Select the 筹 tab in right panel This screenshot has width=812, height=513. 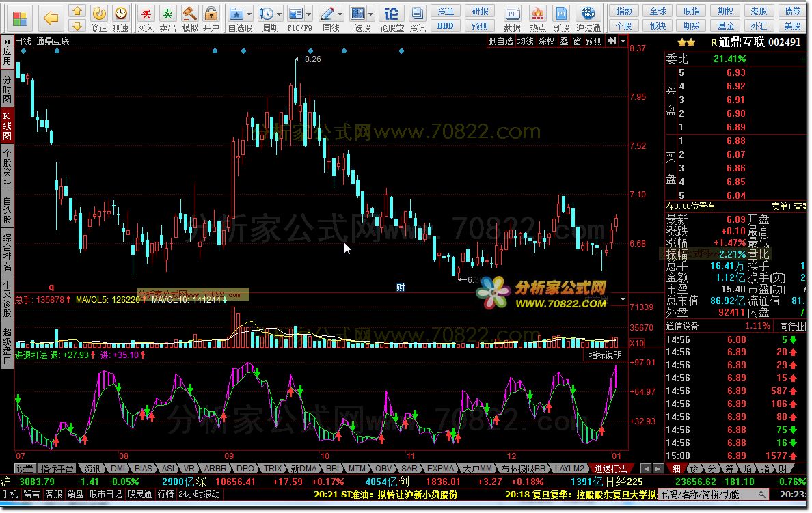click(729, 469)
